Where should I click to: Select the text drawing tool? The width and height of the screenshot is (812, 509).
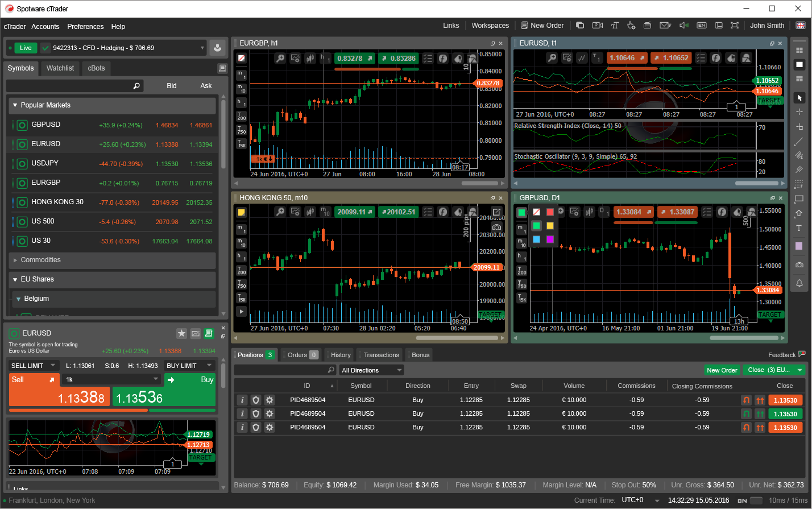[x=799, y=228]
